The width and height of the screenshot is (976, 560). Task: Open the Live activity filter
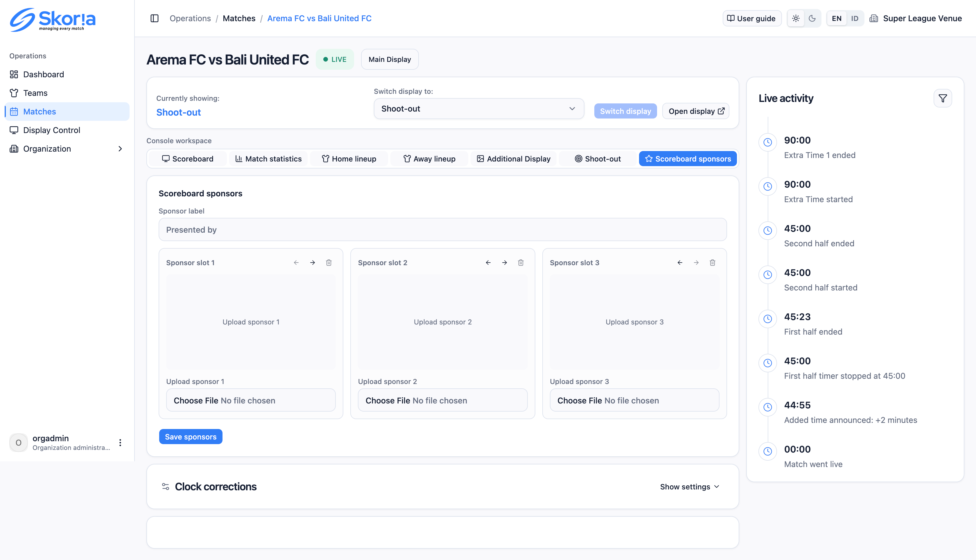click(943, 98)
